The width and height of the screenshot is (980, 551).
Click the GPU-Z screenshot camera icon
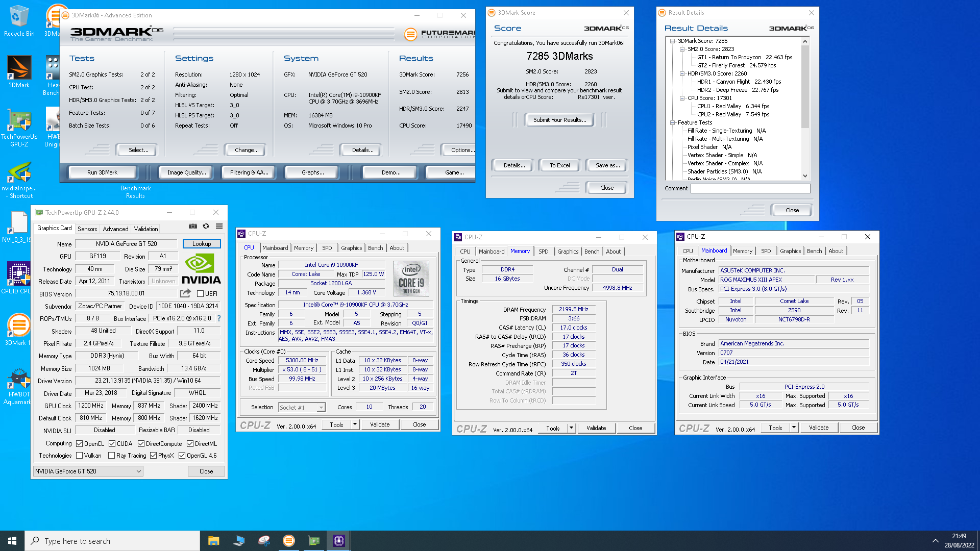193,226
